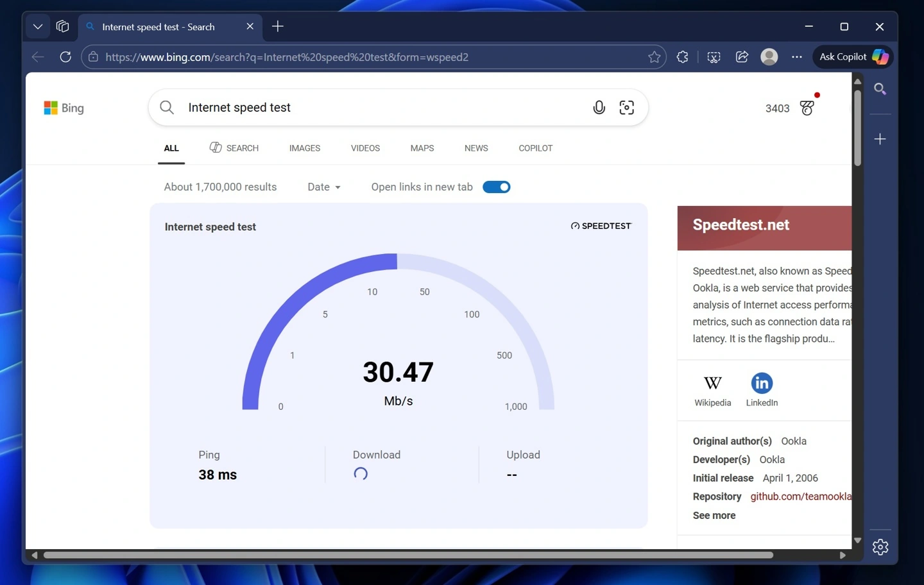Open the Date filter dropdown
Image resolution: width=924 pixels, height=585 pixels.
point(324,187)
